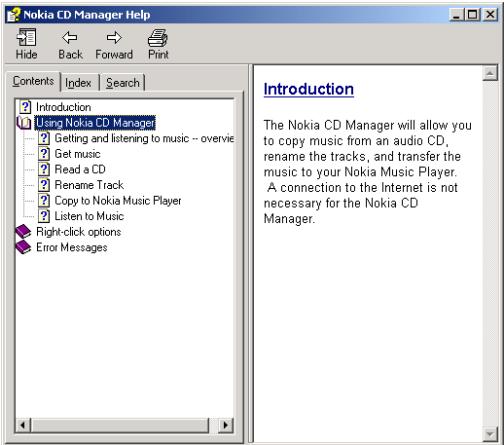Open the Get music topic
Viewport: 504px width, 445px height.
point(77,154)
